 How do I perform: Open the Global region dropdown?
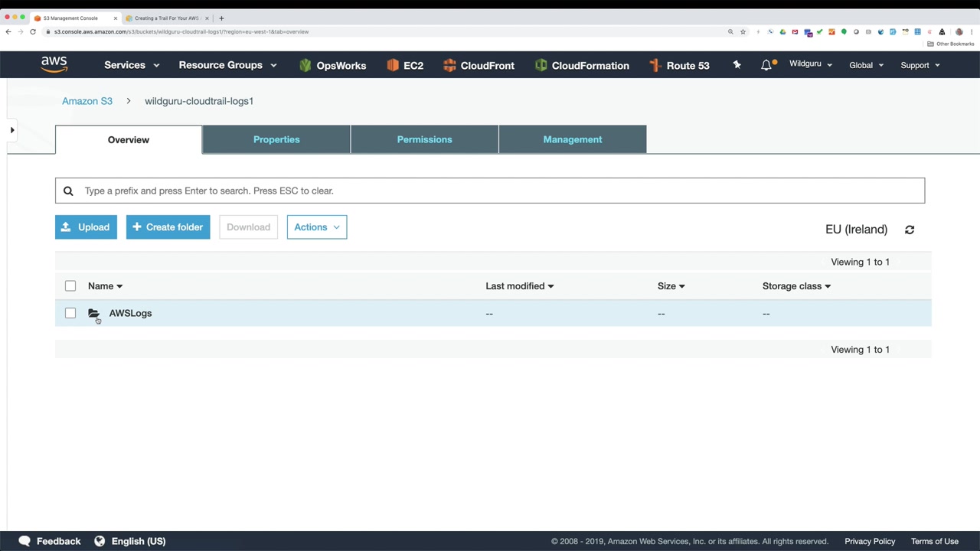click(866, 65)
